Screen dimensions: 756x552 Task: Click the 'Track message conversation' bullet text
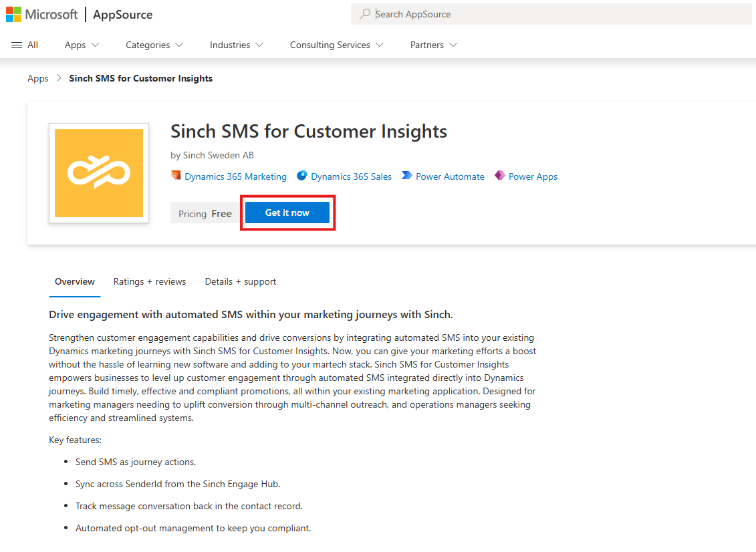189,506
